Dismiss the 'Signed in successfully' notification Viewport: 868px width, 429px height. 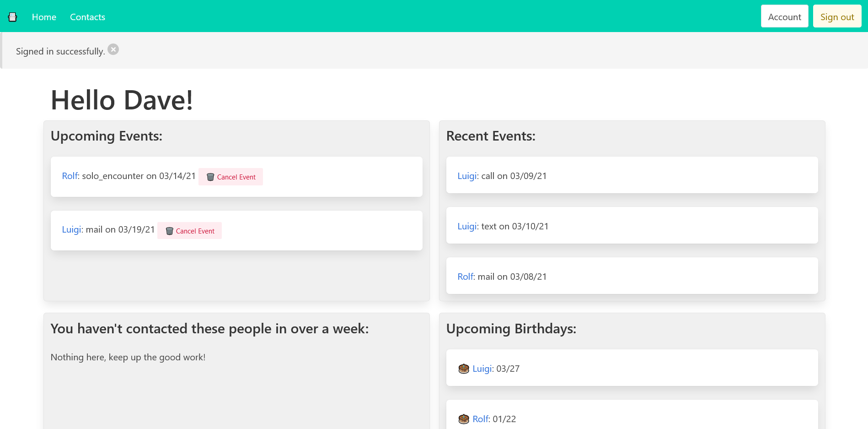pos(113,49)
